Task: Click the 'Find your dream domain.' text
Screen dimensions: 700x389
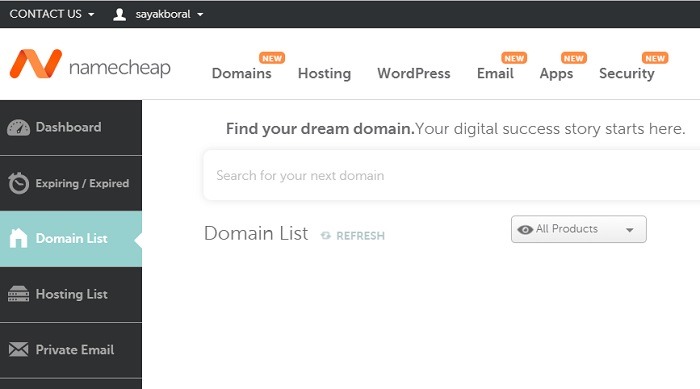Action: coord(320,129)
